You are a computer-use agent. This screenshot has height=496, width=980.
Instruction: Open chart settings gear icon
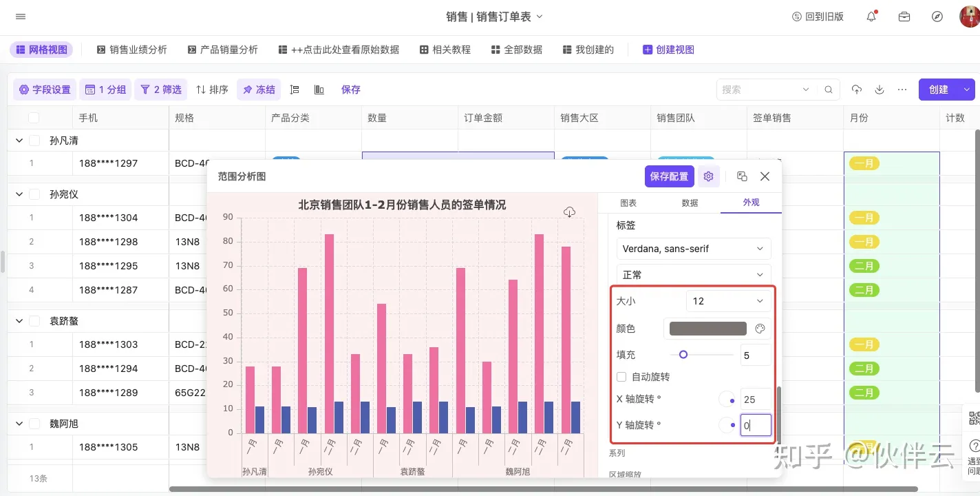(x=708, y=176)
